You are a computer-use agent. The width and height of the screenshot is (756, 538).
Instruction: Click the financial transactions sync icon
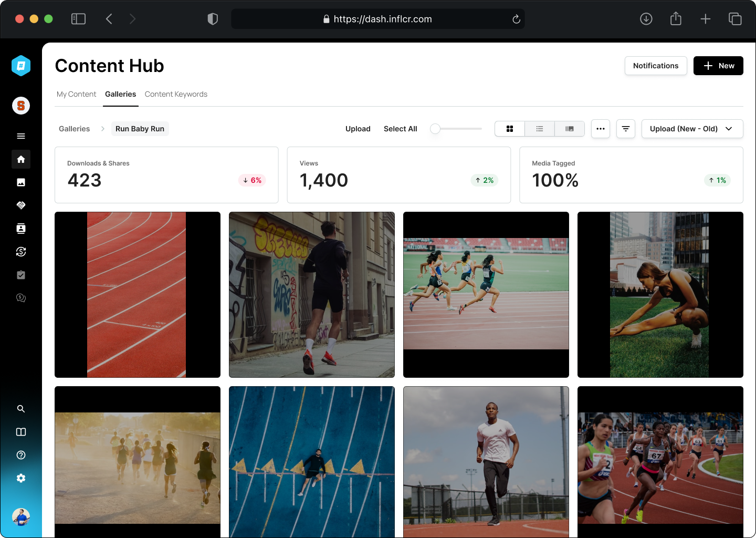(21, 252)
